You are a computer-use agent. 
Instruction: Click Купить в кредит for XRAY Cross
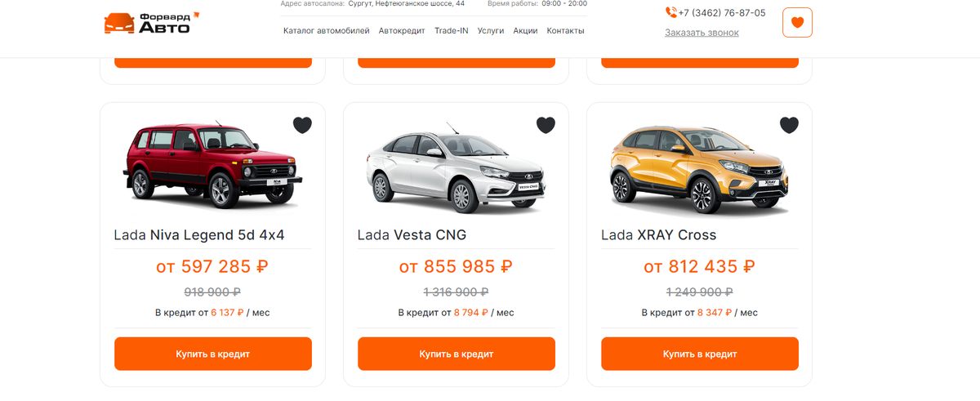[700, 354]
